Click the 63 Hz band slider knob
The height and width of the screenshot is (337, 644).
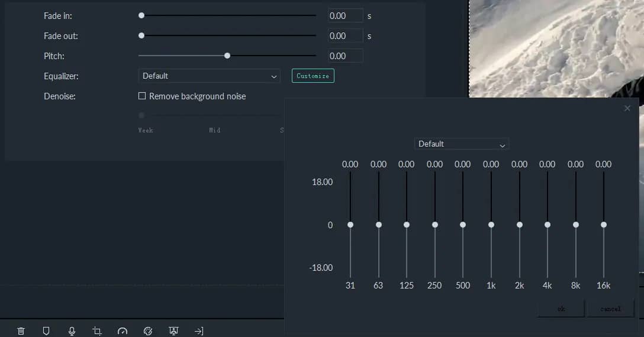coord(379,225)
